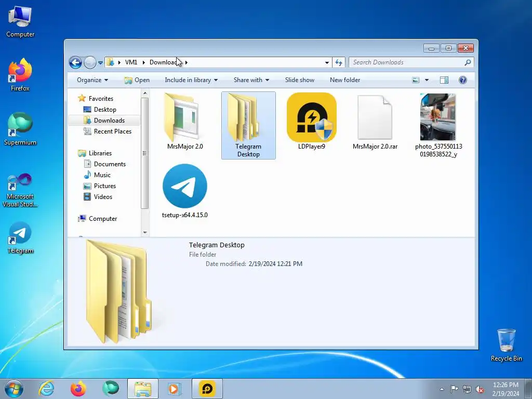Open the Documents library
This screenshot has height=399, width=532.
[x=110, y=164]
